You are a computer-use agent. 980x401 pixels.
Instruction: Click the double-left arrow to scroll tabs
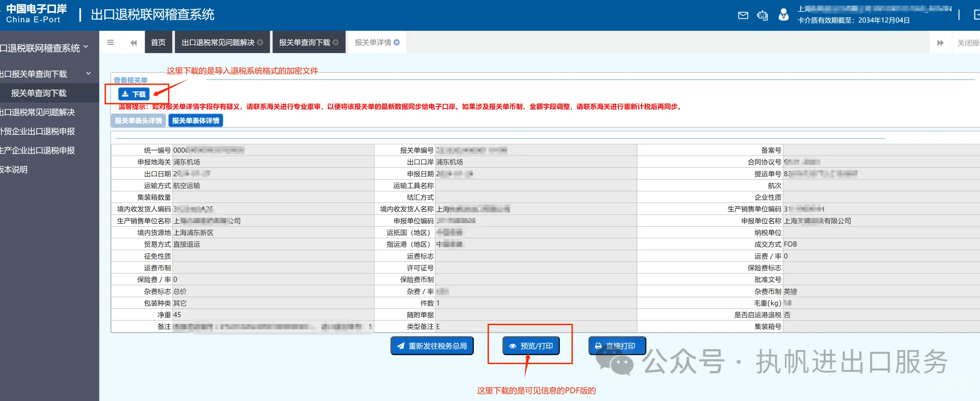pyautogui.click(x=133, y=42)
